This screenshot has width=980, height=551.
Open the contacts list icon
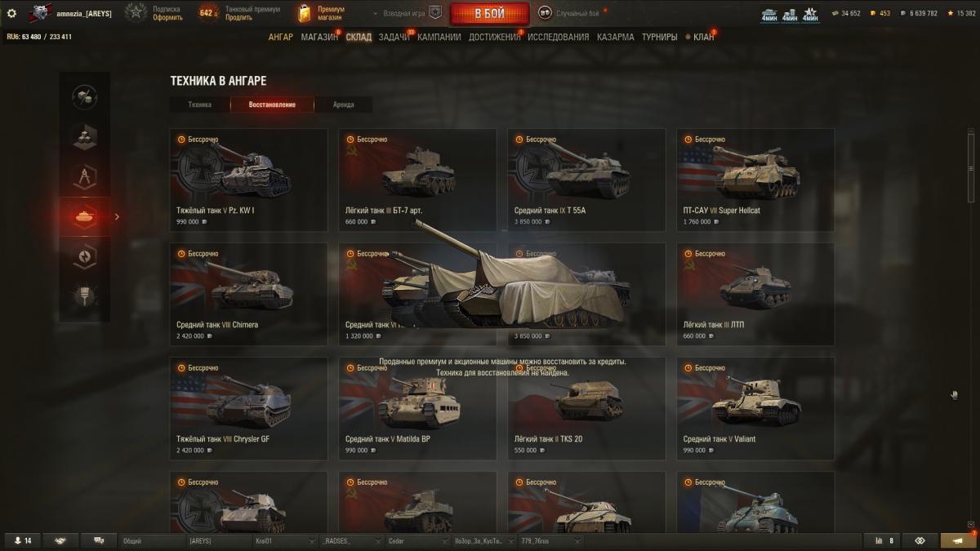click(x=22, y=540)
